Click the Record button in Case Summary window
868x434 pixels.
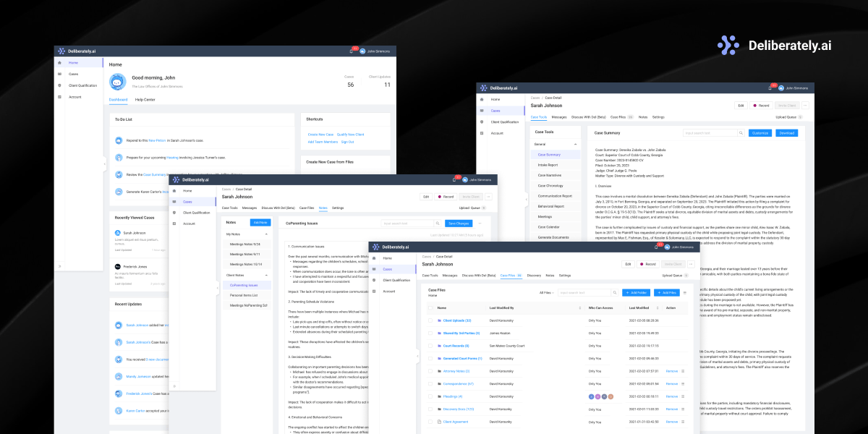(x=761, y=106)
